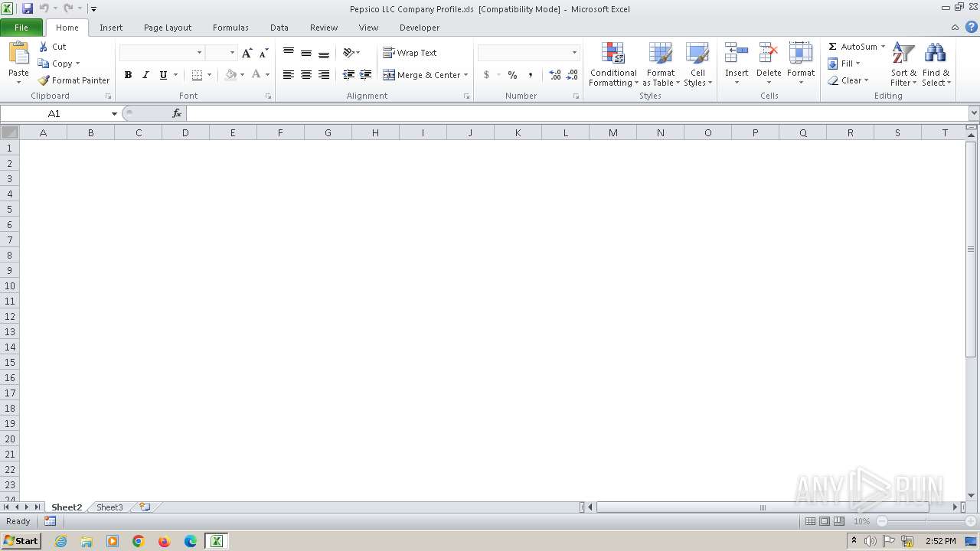
Task: Open Conditional Formatting menu
Action: 613,64
